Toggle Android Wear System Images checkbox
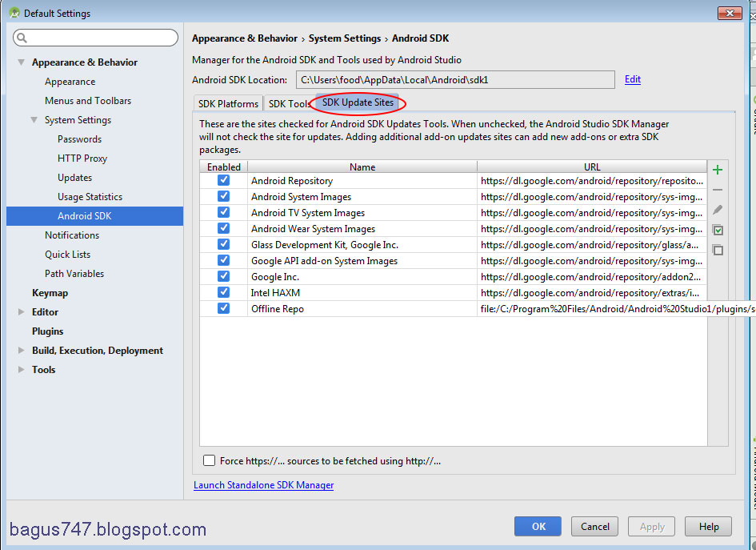This screenshot has height=550, width=756. tap(223, 228)
